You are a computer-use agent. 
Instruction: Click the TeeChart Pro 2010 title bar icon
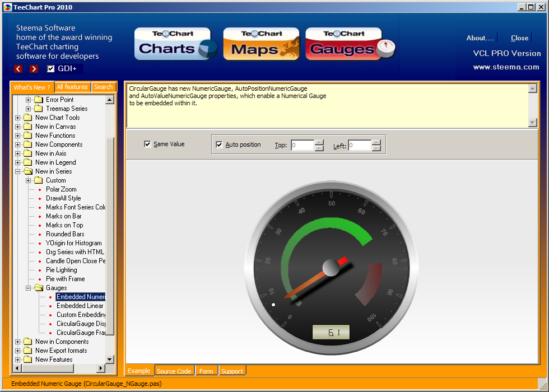[x=7, y=7]
